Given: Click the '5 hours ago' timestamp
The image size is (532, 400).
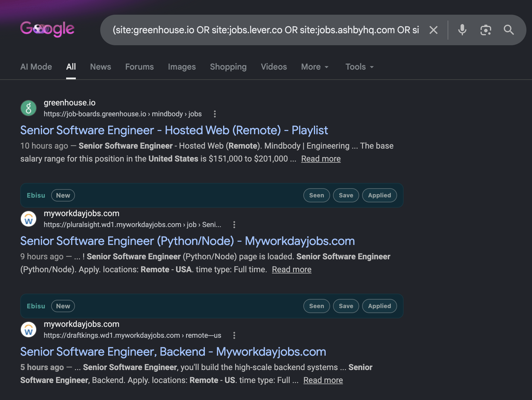Looking at the screenshot, I should [42, 367].
